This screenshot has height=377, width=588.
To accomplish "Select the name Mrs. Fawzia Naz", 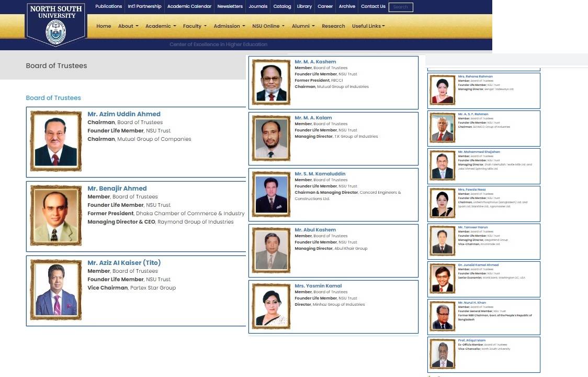I will (x=472, y=189).
